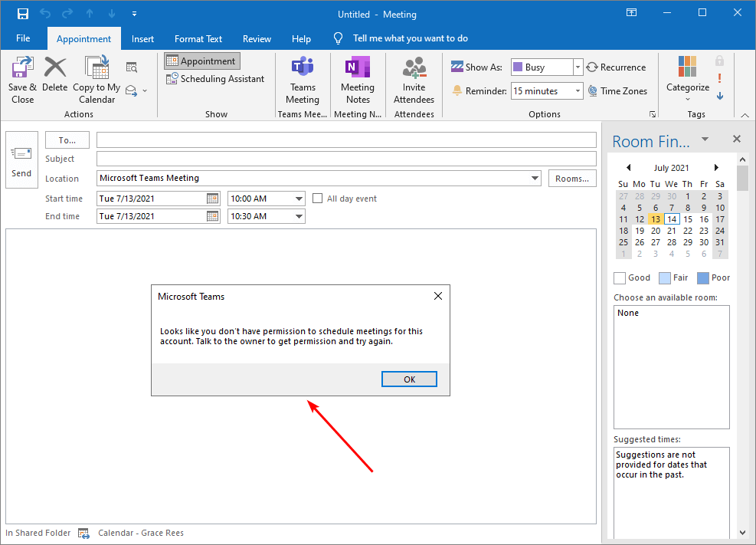Click the Room Finder scrollbar down arrow
The width and height of the screenshot is (756, 545).
[x=743, y=533]
